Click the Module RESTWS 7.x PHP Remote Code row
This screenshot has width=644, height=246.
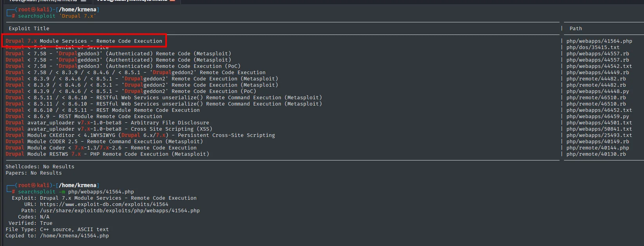(107, 154)
